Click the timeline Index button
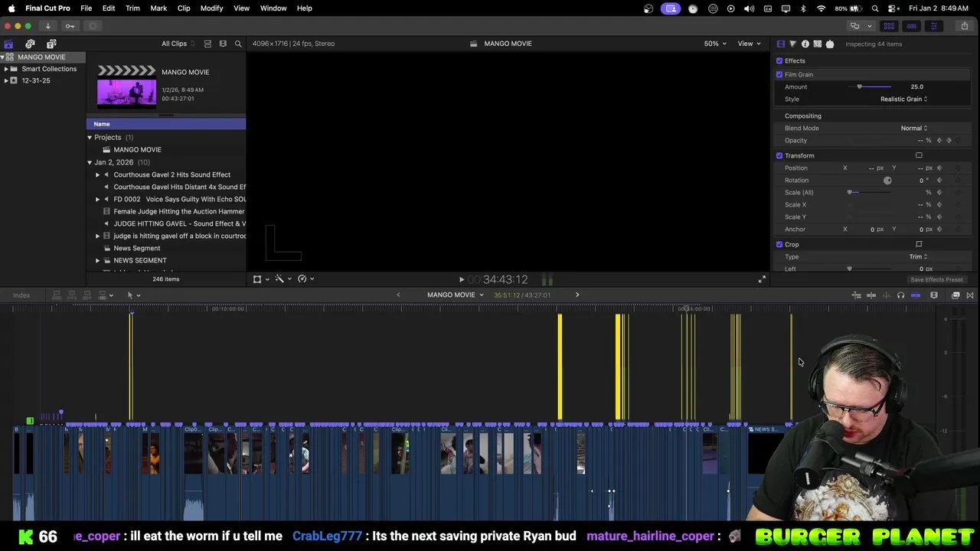Viewport: 980px width, 551px height. (x=21, y=295)
